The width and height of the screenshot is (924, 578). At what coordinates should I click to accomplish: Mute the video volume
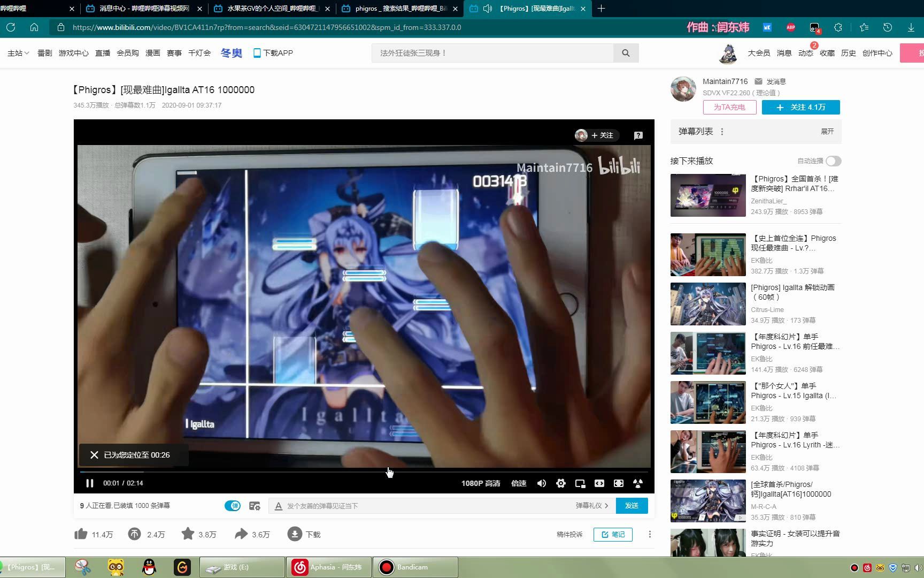(542, 483)
